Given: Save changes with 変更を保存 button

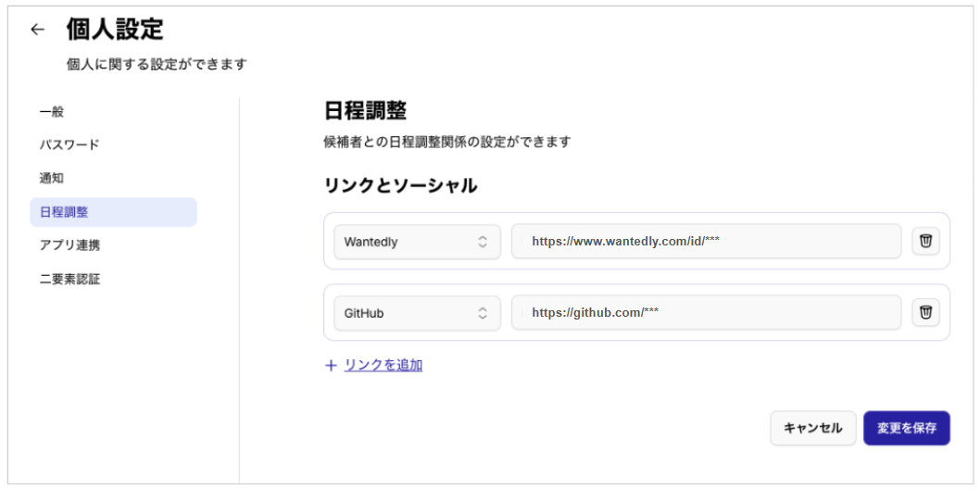Looking at the screenshot, I should click(x=906, y=428).
